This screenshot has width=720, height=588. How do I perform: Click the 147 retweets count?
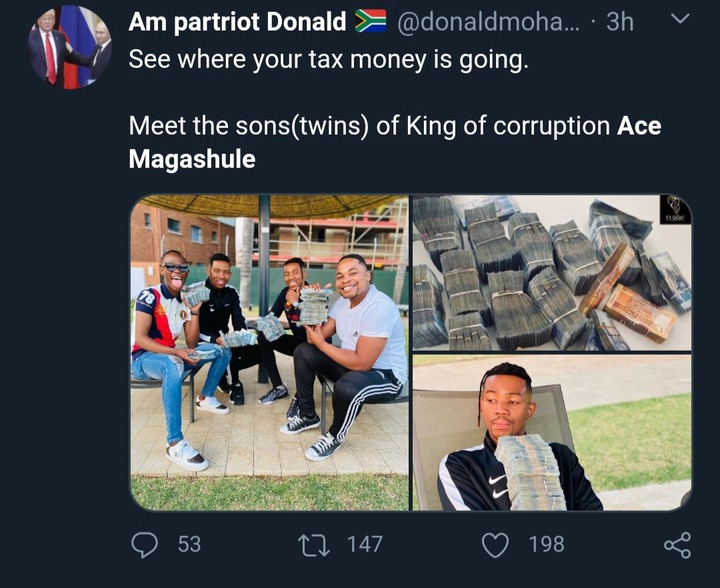point(364,544)
